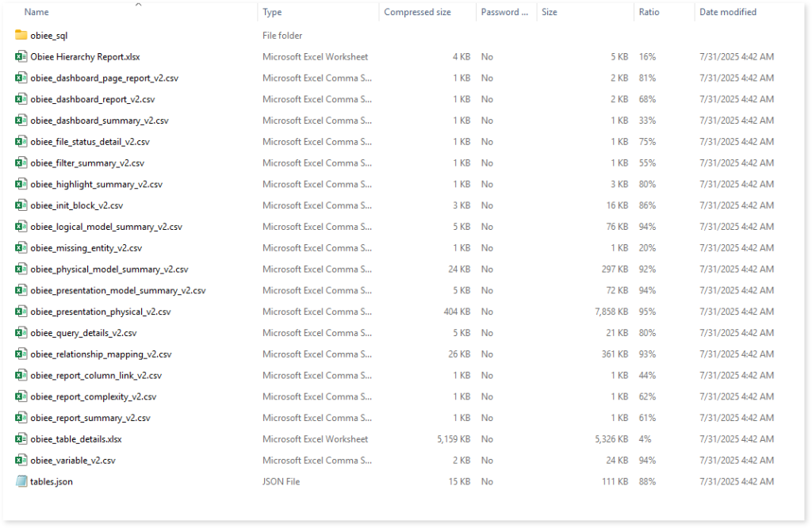Click the CSV icon beside obiee_presentation_physical_v2.csv
812x528 pixels.
coord(21,311)
